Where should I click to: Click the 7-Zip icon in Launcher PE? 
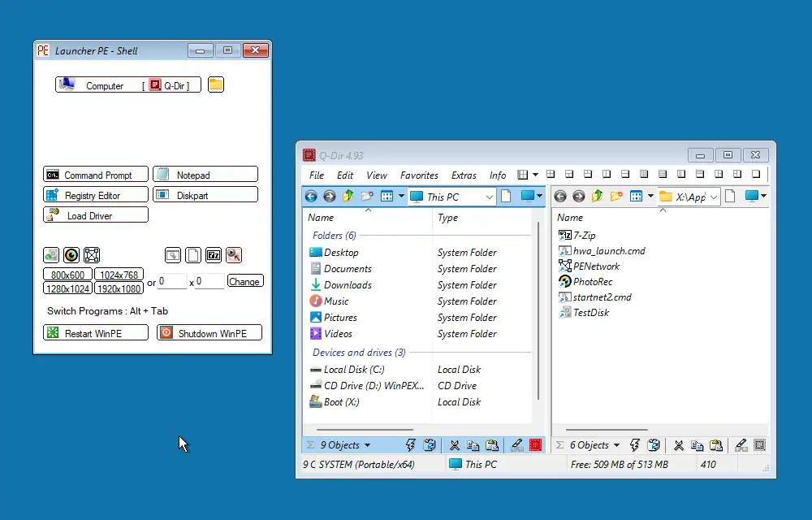coord(214,255)
